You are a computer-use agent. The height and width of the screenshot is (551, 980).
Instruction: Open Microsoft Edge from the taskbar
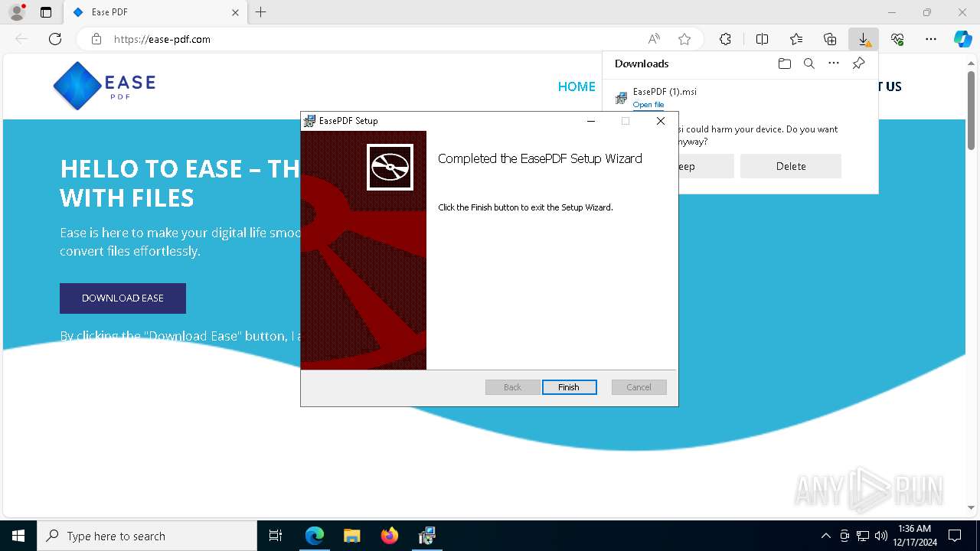[x=315, y=536]
